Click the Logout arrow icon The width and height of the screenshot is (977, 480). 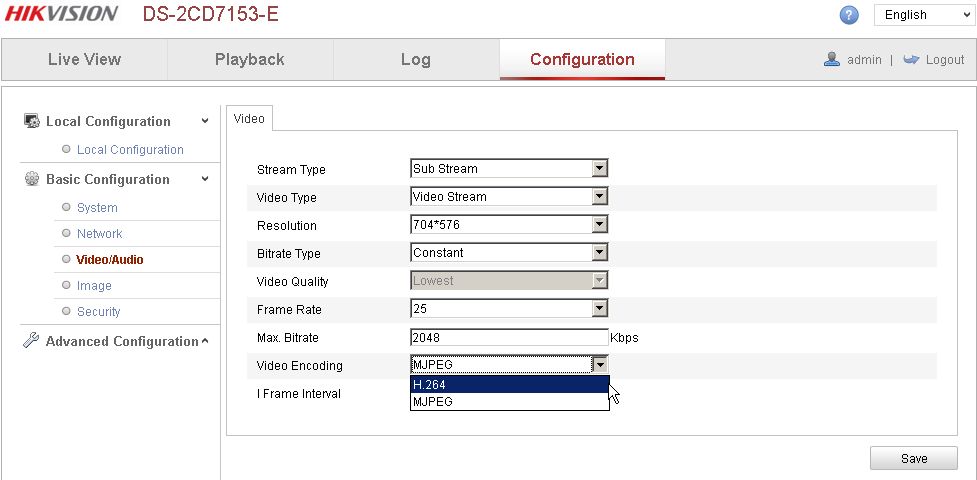pos(911,59)
